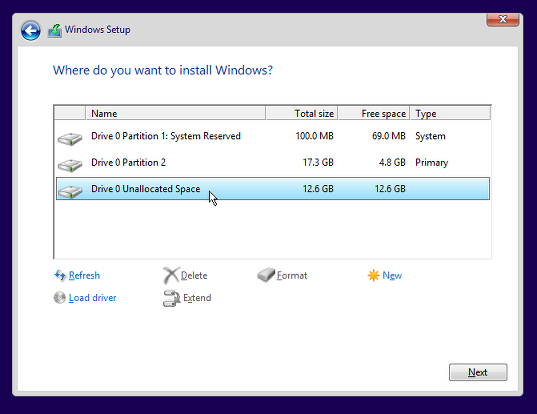Sort by the Name column header
Screen dimensions: 537x414
click(x=175, y=113)
